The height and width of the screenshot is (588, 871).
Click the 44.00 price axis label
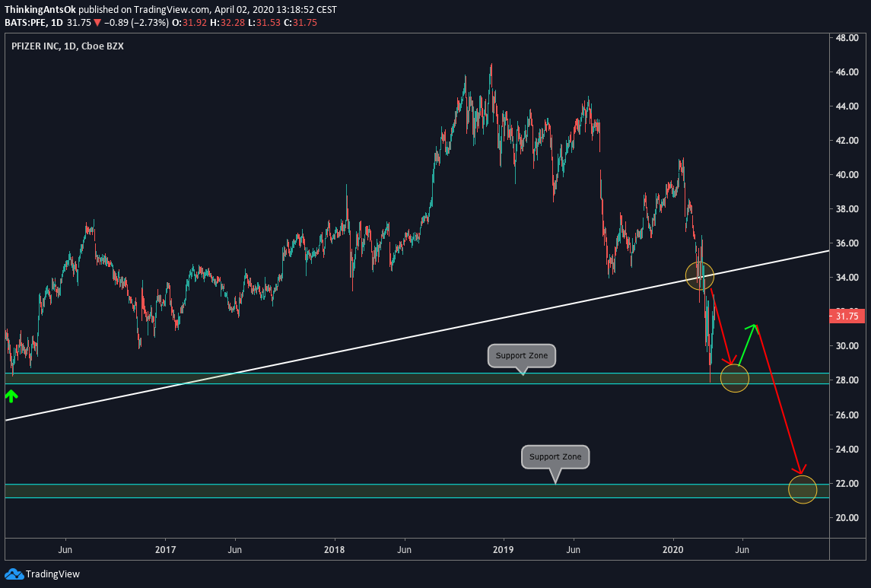pos(847,106)
